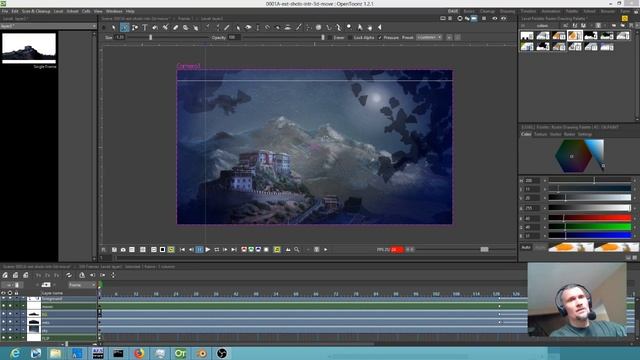This screenshot has height=360, width=640.
Task: Select the Eraser tool
Action: click(x=176, y=27)
